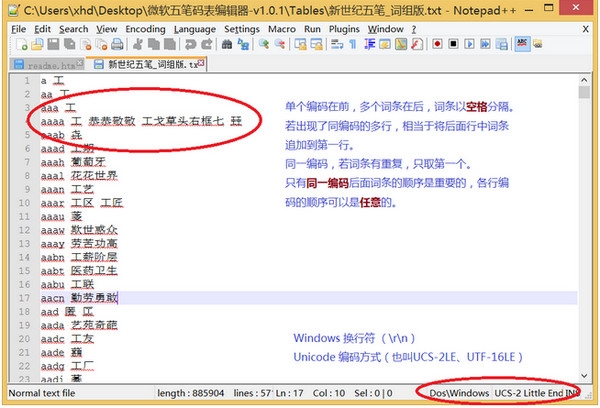Viewport: 600px width, 408px height.
Task: Open the Encoding menu
Action: coord(145,29)
